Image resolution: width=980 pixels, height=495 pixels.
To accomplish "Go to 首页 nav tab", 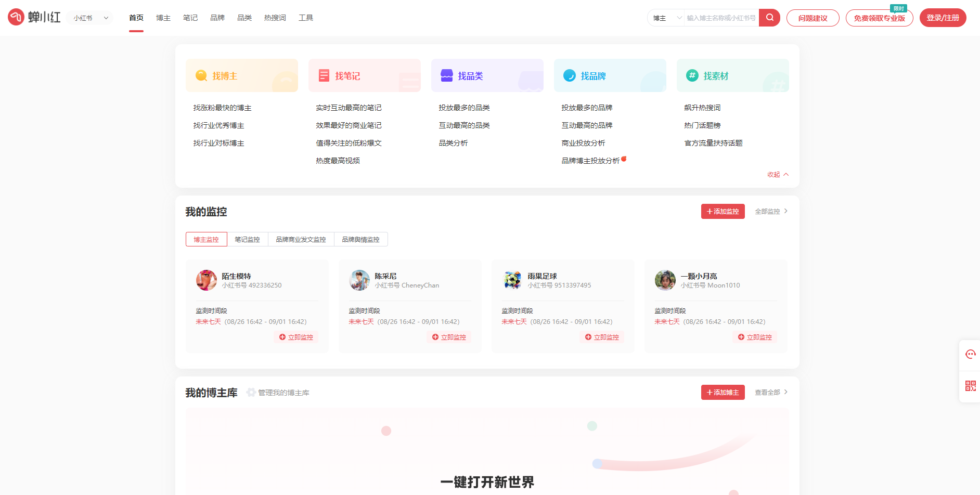I will click(136, 18).
